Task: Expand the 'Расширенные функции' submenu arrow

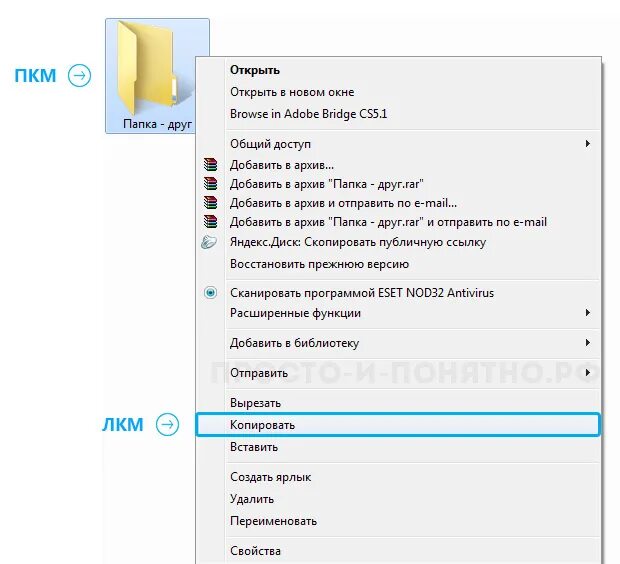Action: pos(588,313)
